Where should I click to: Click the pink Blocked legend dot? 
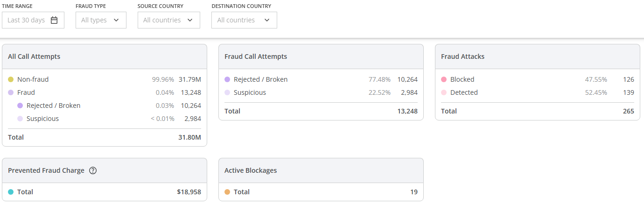[x=444, y=79]
